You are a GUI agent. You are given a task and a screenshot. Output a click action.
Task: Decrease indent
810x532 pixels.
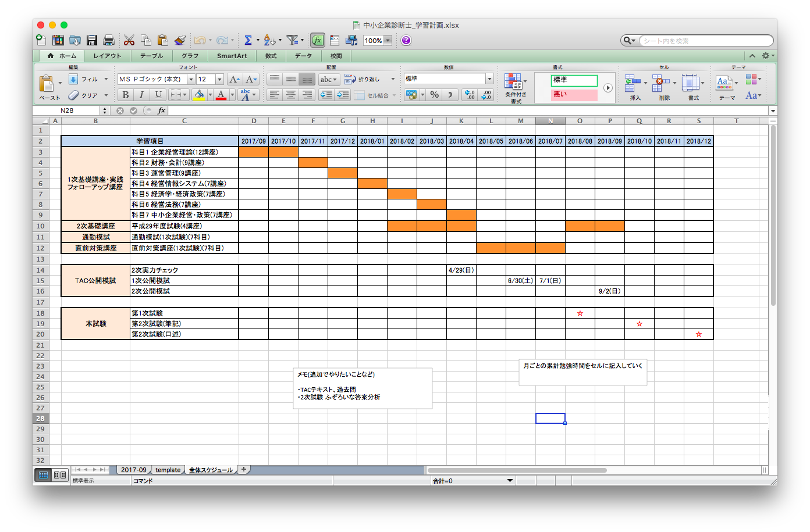click(x=326, y=95)
